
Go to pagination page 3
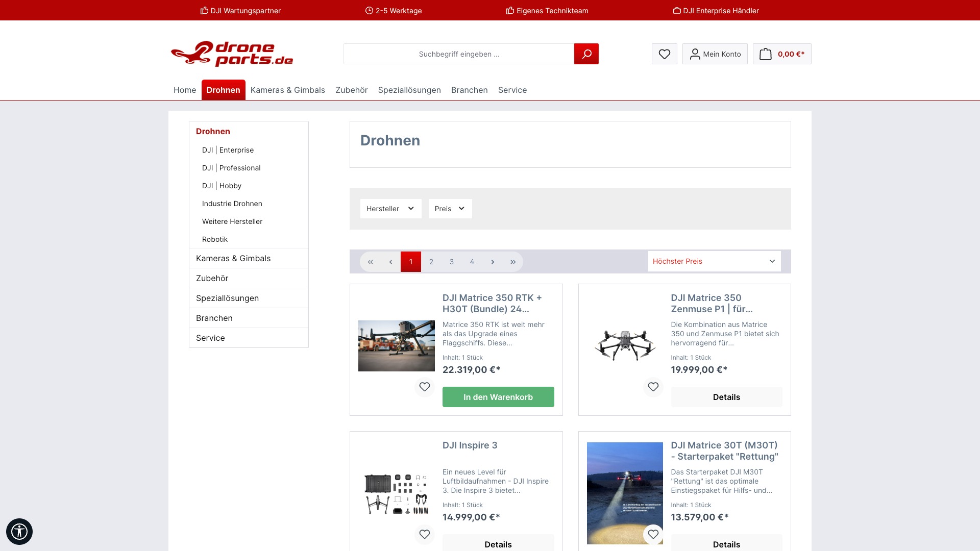click(x=452, y=262)
